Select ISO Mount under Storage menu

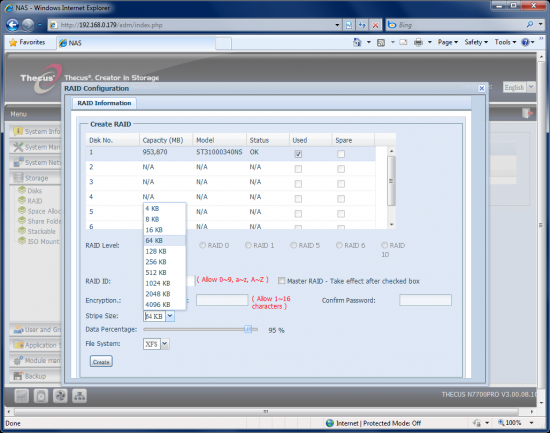tap(43, 241)
